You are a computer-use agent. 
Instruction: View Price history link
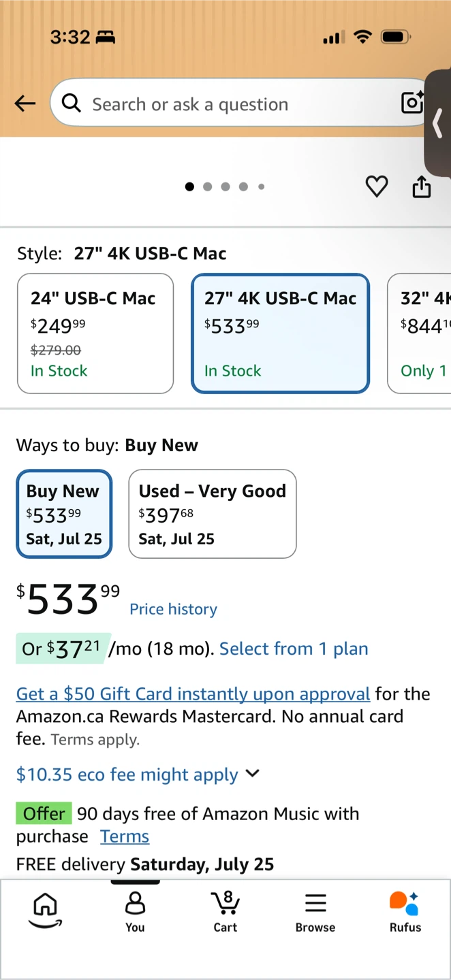click(173, 609)
